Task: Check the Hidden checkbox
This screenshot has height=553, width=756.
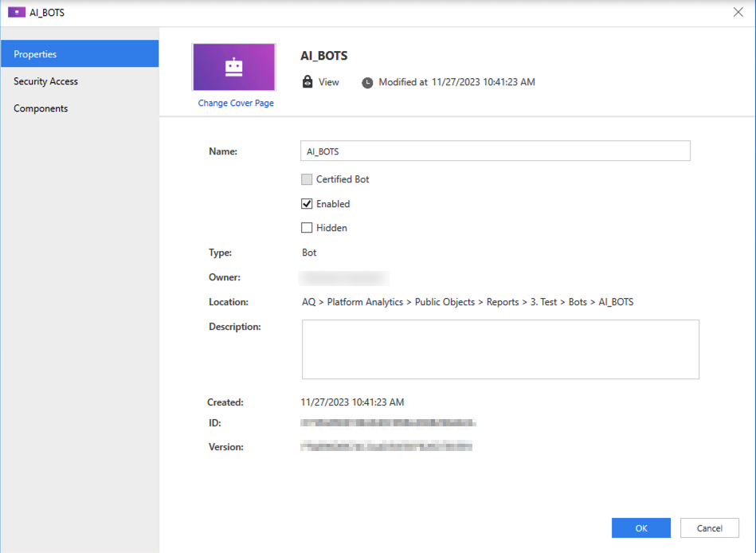Action: click(307, 228)
